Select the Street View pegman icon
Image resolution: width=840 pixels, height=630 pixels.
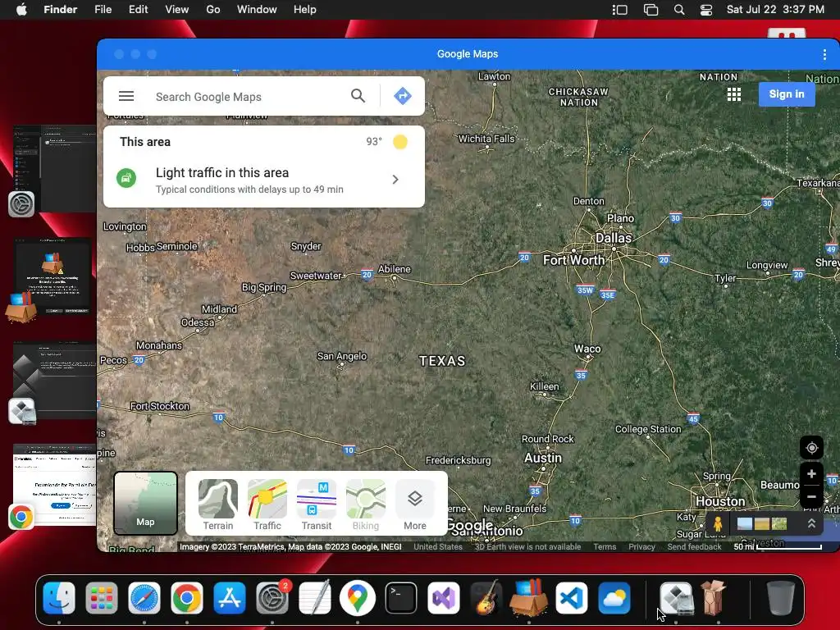(x=718, y=523)
